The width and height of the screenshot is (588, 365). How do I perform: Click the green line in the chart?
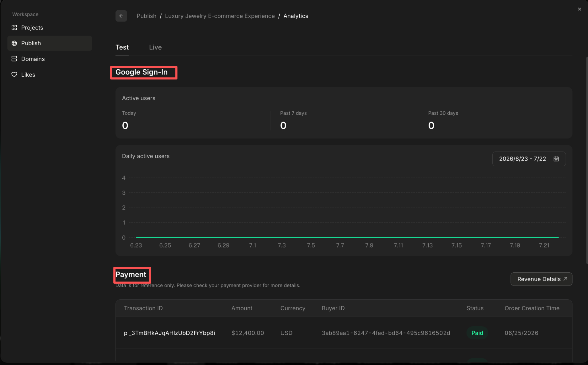point(347,237)
